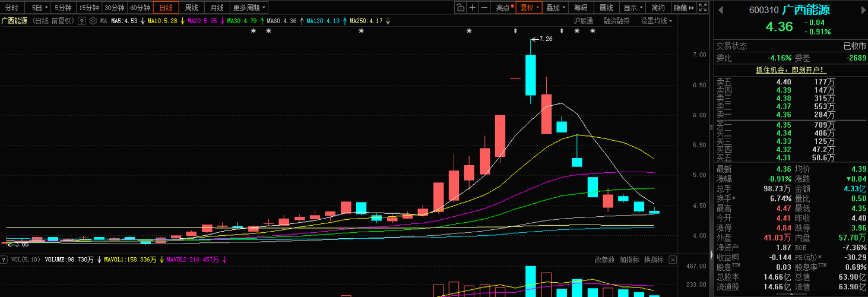
Task: Toggle 高点 high-point markers
Action: 504,8
